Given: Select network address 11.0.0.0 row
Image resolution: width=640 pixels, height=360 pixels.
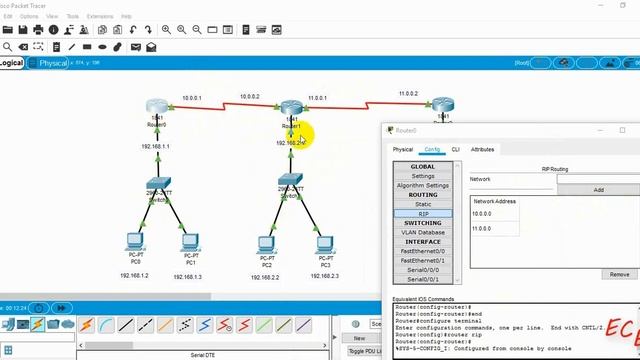Looking at the screenshot, I should tap(495, 229).
